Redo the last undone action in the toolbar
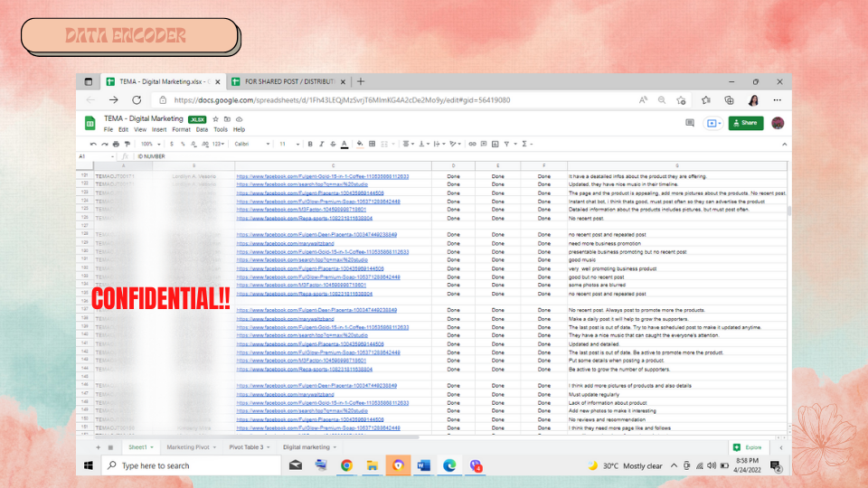868x488 pixels. 104,144
